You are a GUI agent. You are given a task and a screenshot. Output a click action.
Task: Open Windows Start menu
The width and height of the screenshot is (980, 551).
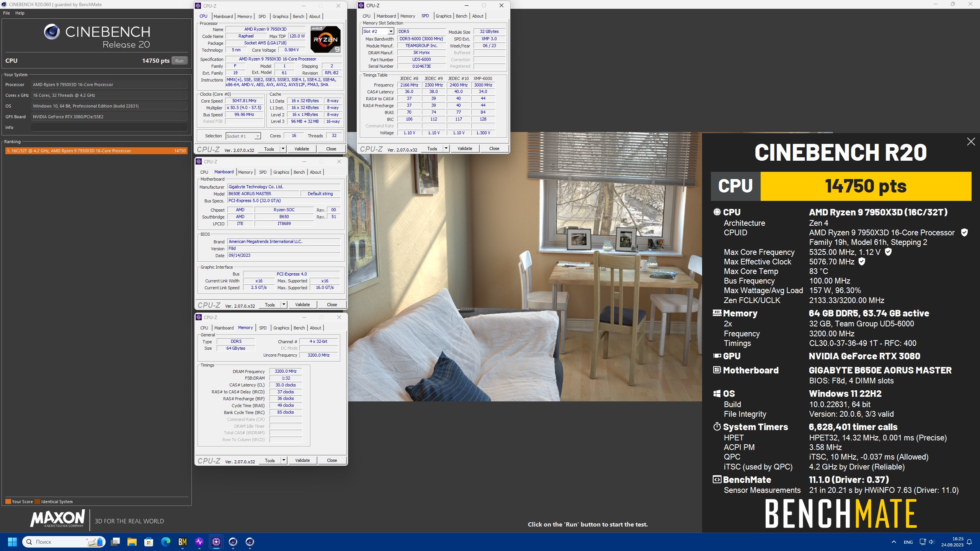click(12, 542)
